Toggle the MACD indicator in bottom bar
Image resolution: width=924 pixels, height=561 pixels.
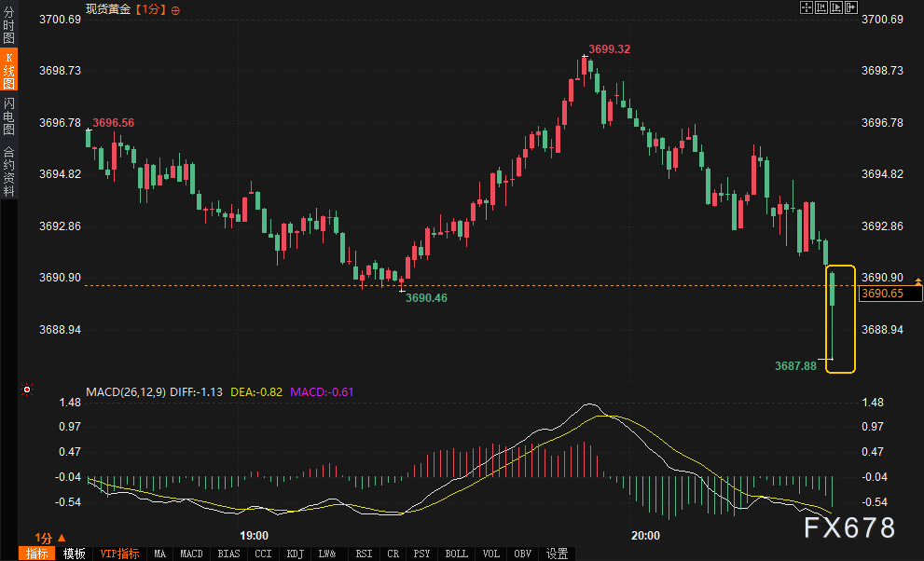pyautogui.click(x=191, y=554)
